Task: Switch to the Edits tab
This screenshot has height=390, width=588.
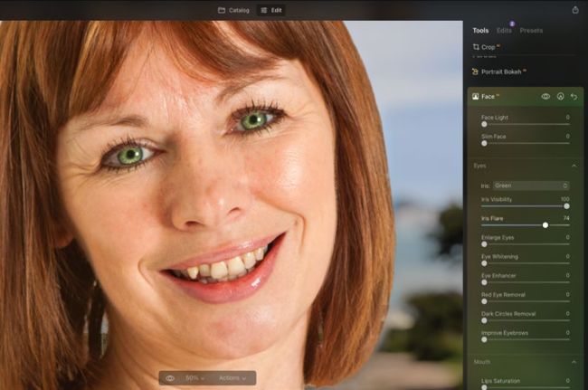Action: [504, 30]
